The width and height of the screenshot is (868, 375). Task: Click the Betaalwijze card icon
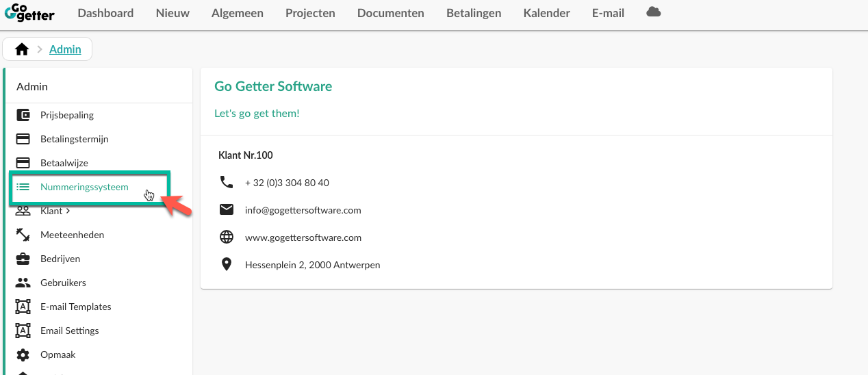(x=23, y=163)
